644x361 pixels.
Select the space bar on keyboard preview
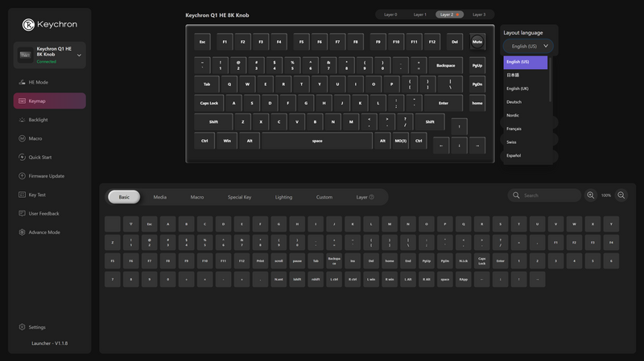317,142
